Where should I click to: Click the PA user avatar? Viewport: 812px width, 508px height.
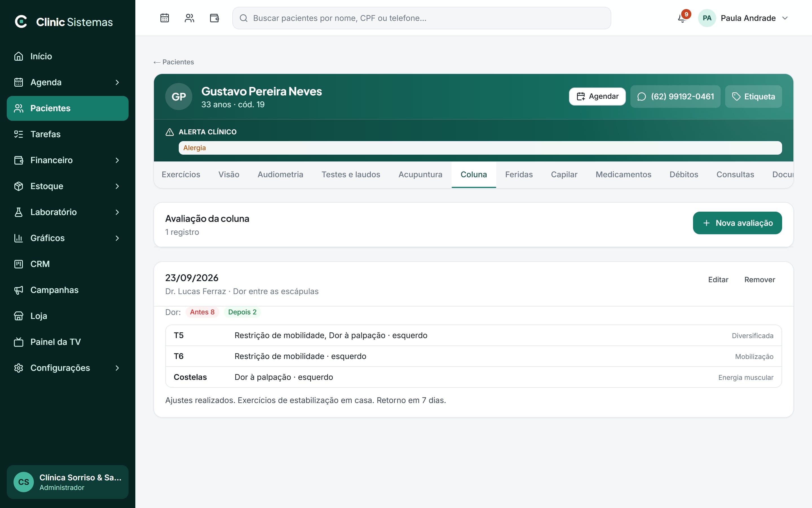[x=707, y=18]
